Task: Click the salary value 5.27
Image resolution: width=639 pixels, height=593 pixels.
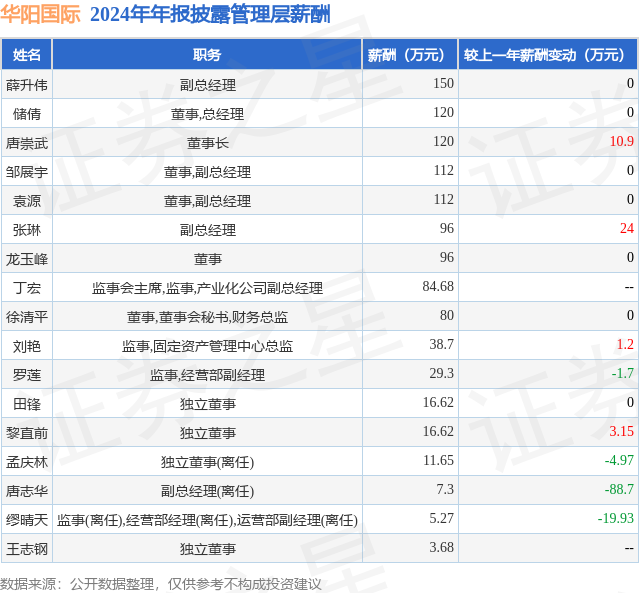Action: [441, 518]
